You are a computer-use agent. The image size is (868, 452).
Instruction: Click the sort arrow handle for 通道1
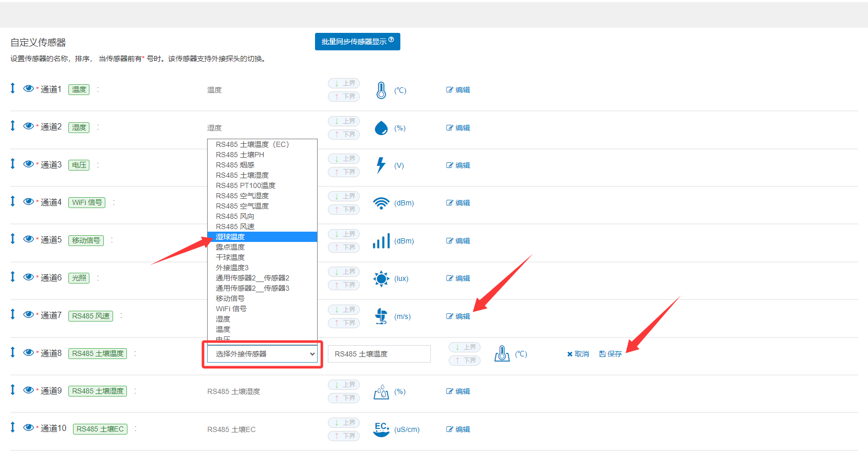pos(13,88)
